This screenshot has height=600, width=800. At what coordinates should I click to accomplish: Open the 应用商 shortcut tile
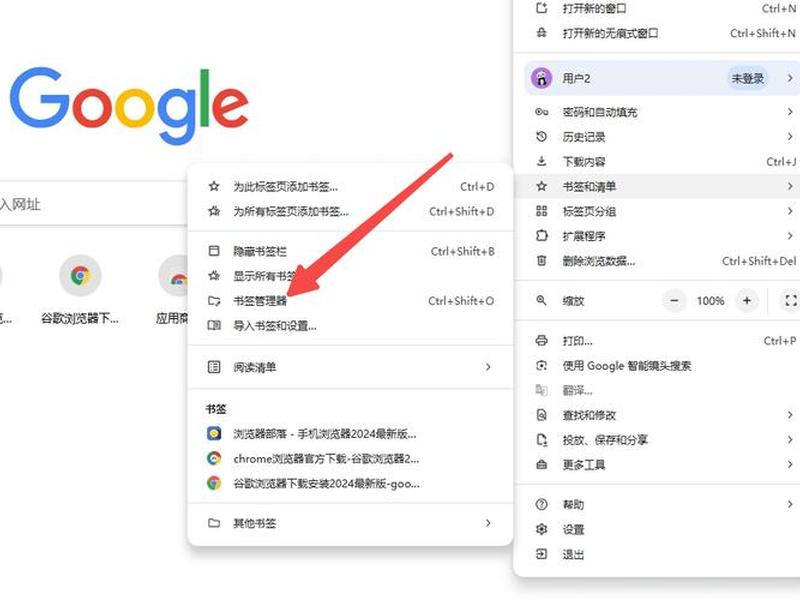pos(172,290)
